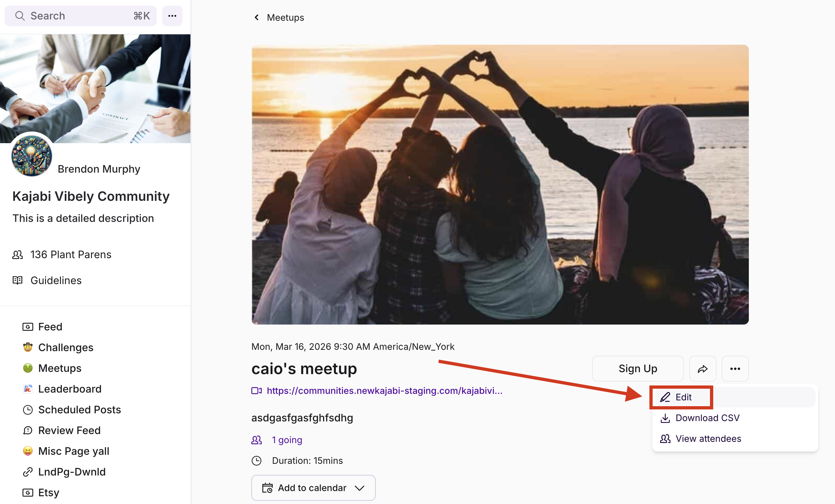Screen dimensions: 835x504
Task: Open the three-dot menu next to search
Action: [x=172, y=16]
